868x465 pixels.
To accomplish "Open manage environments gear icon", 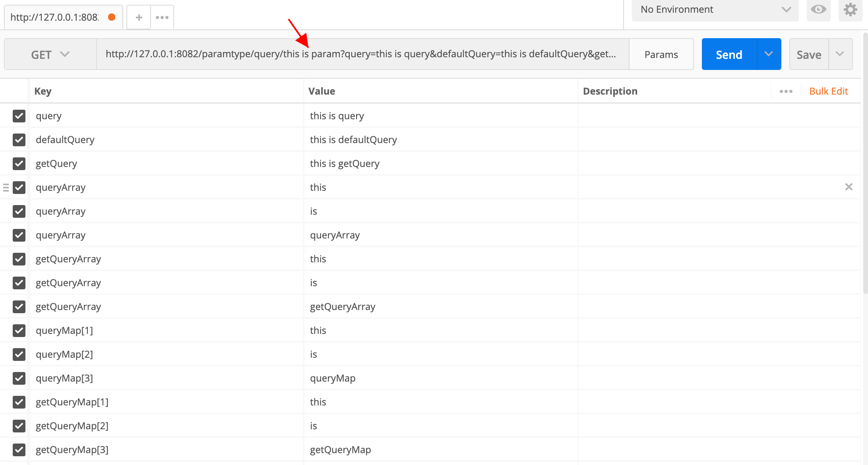I will pyautogui.click(x=850, y=10).
